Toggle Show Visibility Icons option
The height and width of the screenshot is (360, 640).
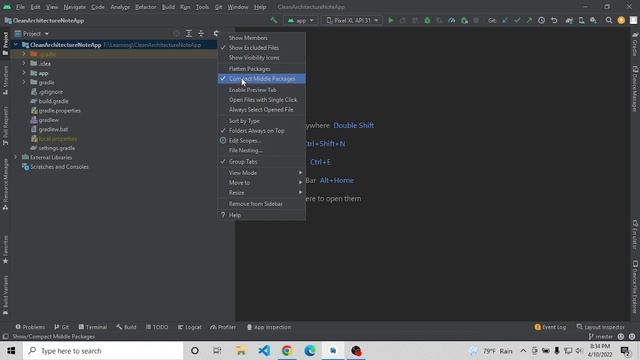pyautogui.click(x=261, y=58)
